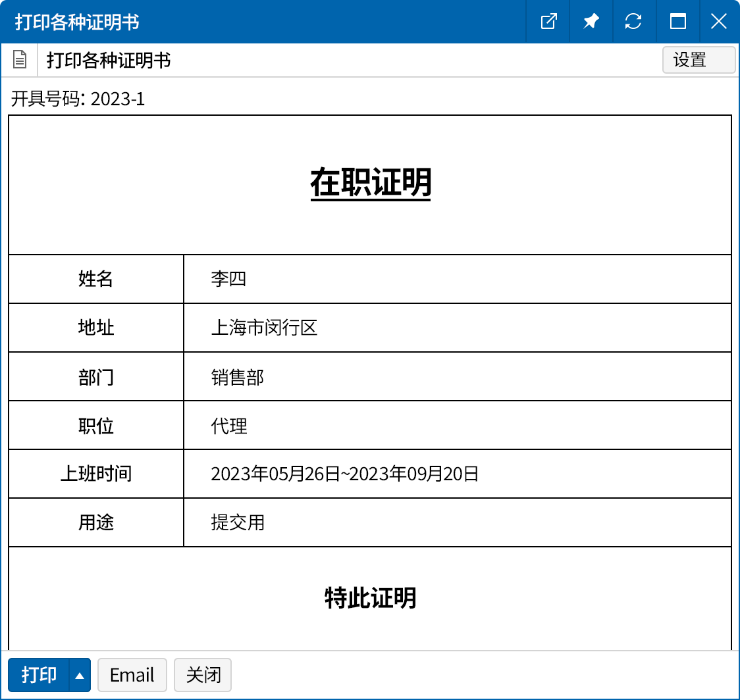Open the 设置 settings button
Viewport: 740px width, 700px height.
pyautogui.click(x=698, y=61)
